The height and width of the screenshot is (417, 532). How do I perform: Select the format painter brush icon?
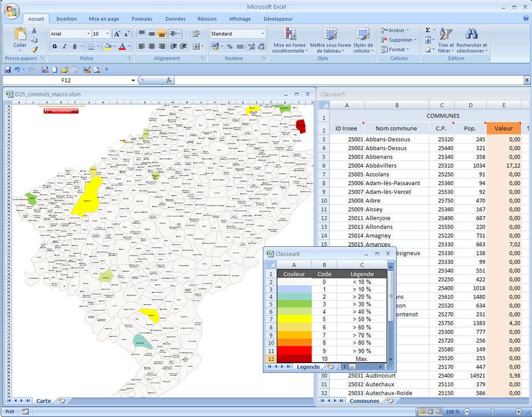tap(35, 49)
